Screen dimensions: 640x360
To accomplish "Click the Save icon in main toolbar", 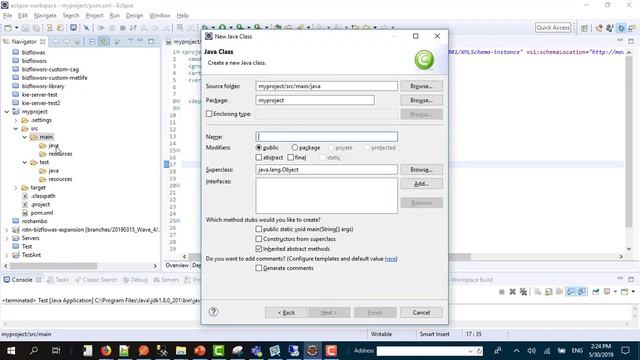I will (25, 28).
